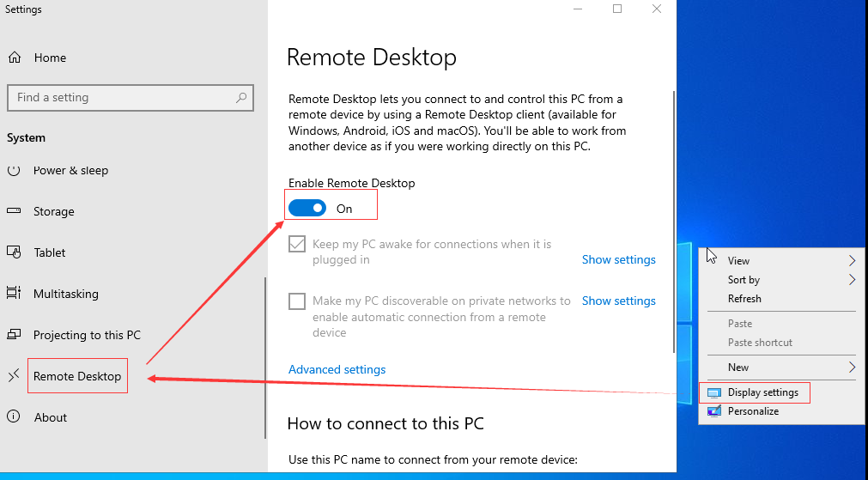Click the Projecting to this PC icon
This screenshot has height=480, width=868.
point(14,334)
